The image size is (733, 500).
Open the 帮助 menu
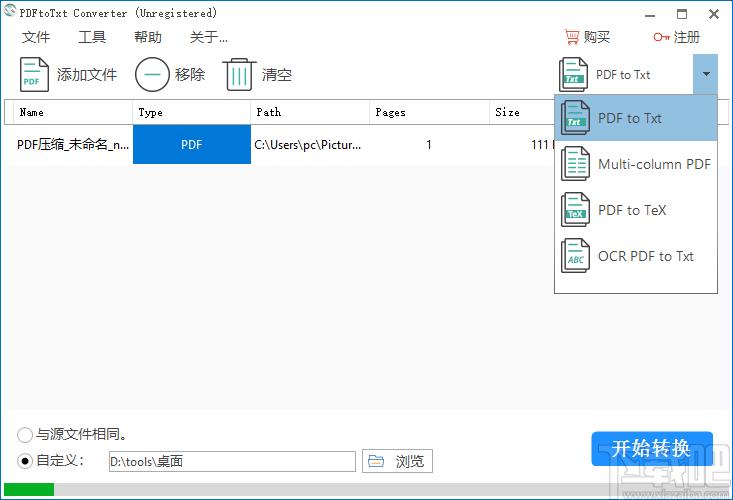coord(148,37)
